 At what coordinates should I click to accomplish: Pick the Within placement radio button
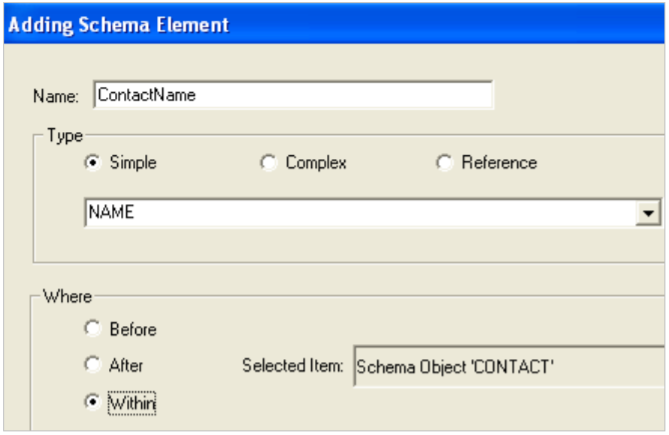coord(93,402)
